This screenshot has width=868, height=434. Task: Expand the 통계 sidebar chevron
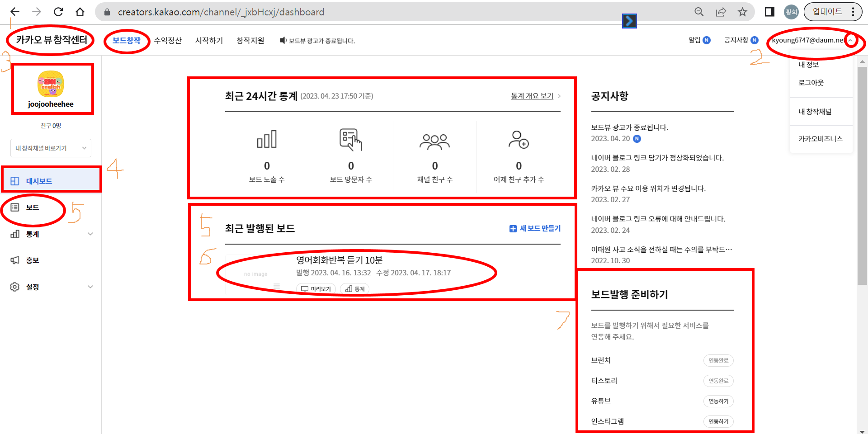pyautogui.click(x=90, y=234)
